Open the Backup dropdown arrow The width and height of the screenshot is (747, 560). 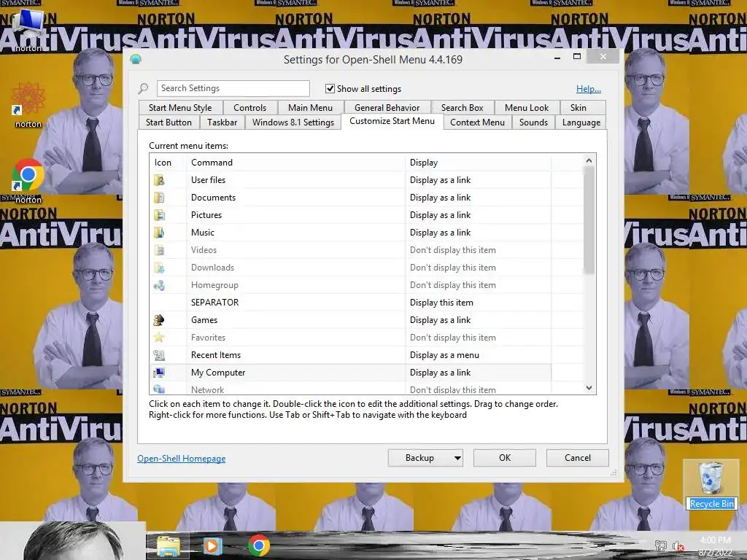click(x=457, y=458)
